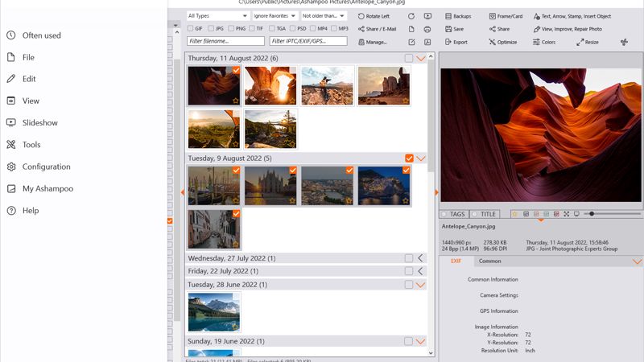Open My Ashampoo in sidebar
Image resolution: width=644 pixels, height=362 pixels.
39,188
